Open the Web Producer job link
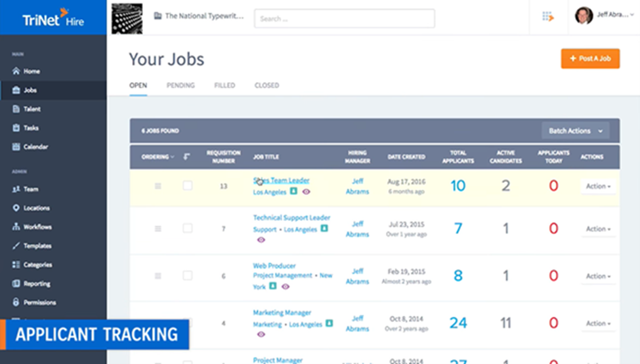Viewport: 640px width, 364px height. [274, 266]
